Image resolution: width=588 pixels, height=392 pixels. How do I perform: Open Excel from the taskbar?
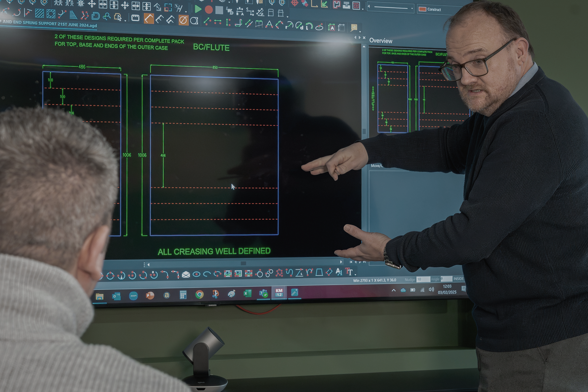pos(247,294)
